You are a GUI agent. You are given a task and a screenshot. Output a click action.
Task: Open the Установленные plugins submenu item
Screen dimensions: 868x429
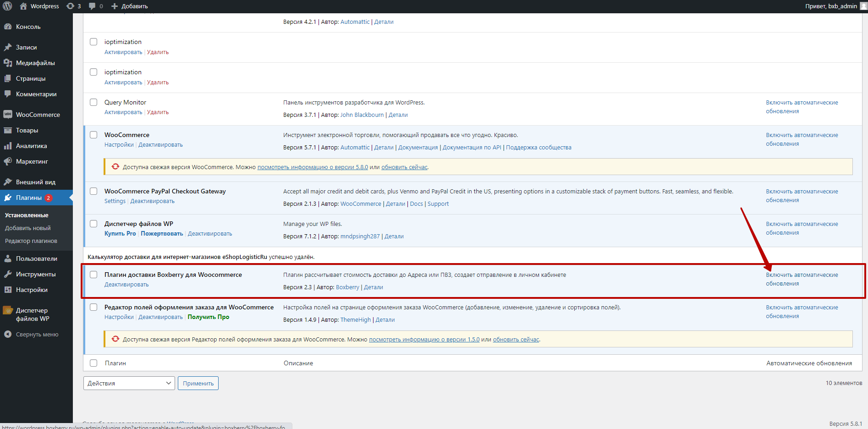click(x=27, y=215)
